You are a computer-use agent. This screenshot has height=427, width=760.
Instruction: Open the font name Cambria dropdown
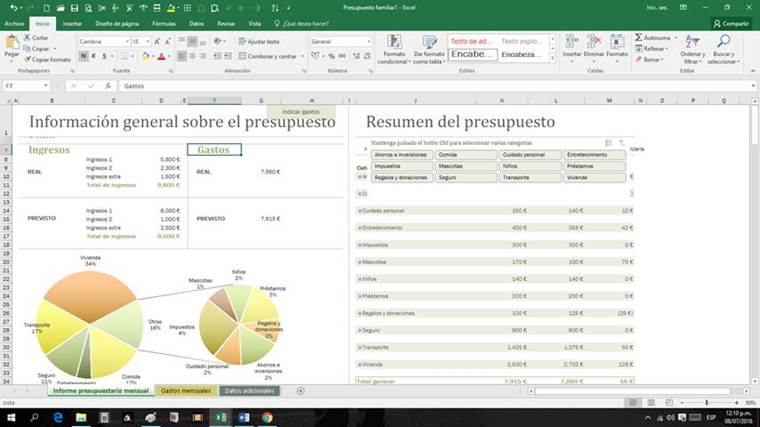[127, 42]
